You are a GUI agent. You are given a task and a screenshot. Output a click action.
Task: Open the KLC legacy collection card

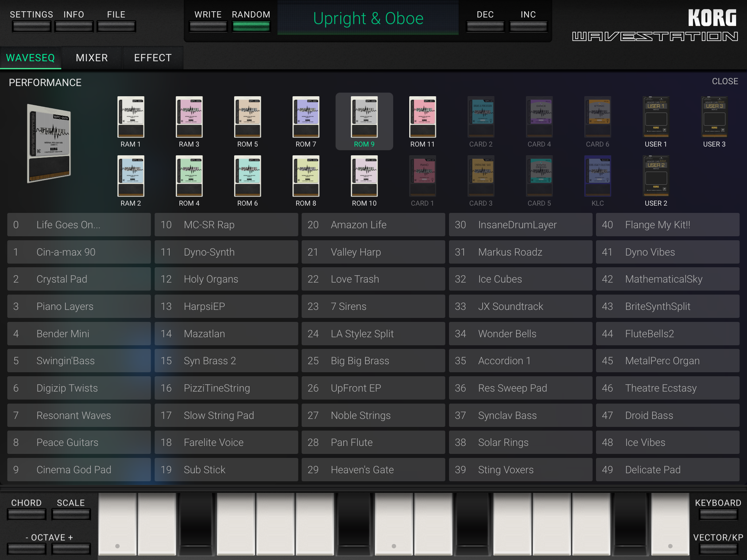[x=597, y=176]
